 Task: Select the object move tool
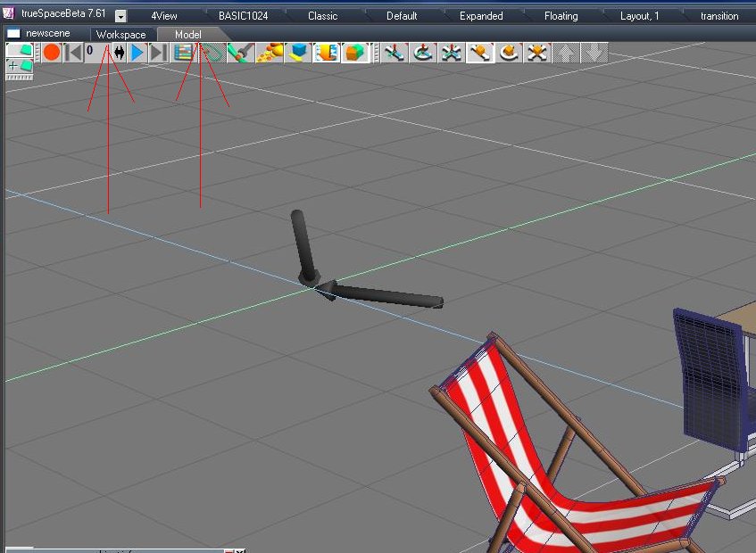(479, 52)
